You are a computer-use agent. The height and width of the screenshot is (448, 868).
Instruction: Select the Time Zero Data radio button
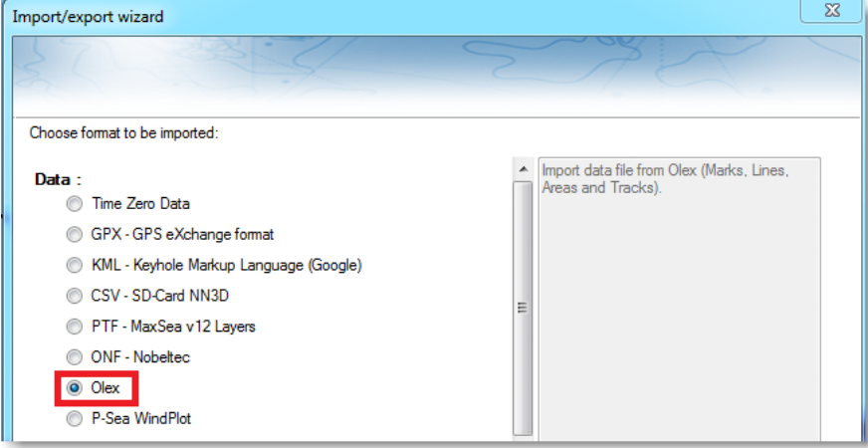74,204
